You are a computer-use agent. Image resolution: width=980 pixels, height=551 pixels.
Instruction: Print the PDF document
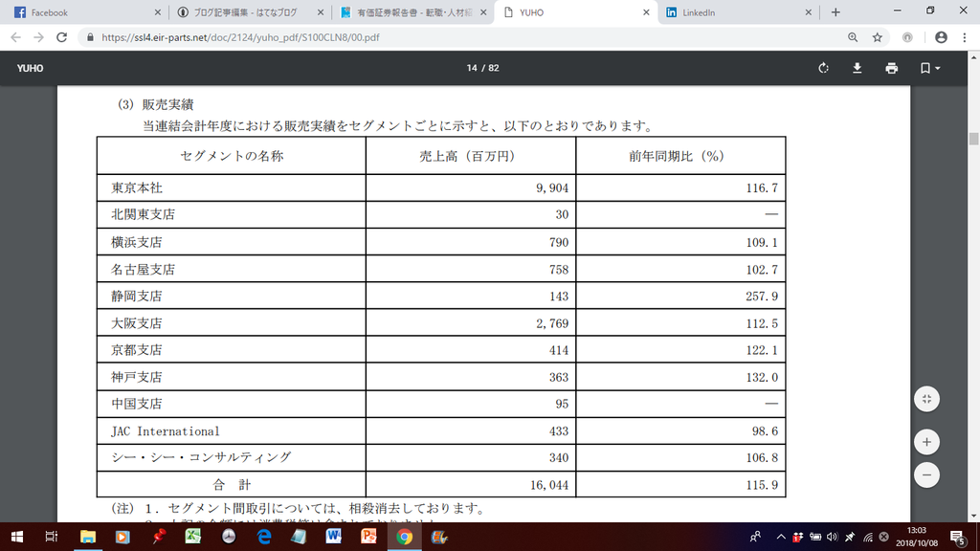point(892,68)
